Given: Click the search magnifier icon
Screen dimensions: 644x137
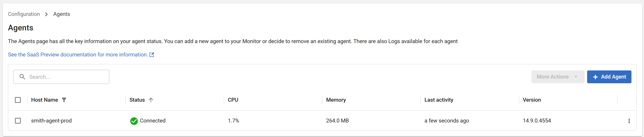Looking at the screenshot, I should click(22, 77).
